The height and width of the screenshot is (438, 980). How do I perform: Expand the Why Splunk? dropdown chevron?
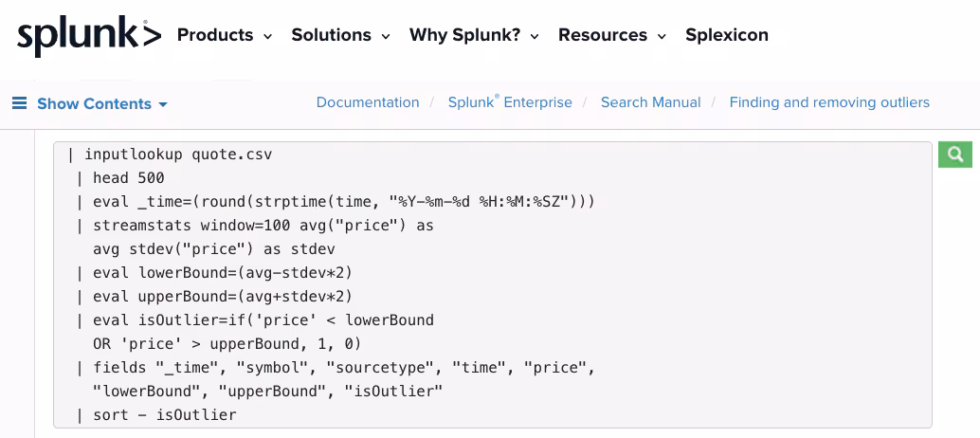coord(535,36)
